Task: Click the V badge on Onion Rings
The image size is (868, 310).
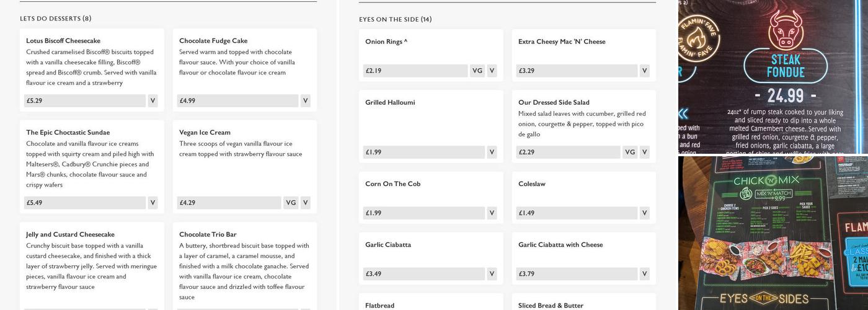Action: pos(492,71)
